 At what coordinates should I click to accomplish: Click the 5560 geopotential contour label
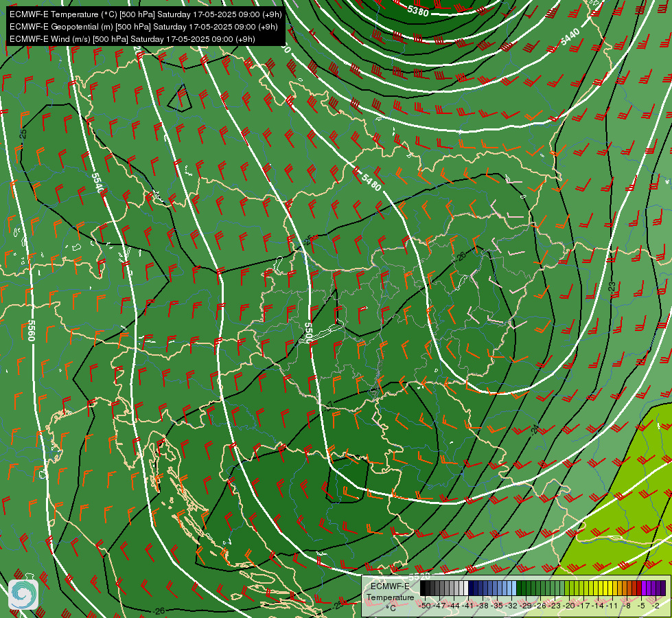point(31,331)
